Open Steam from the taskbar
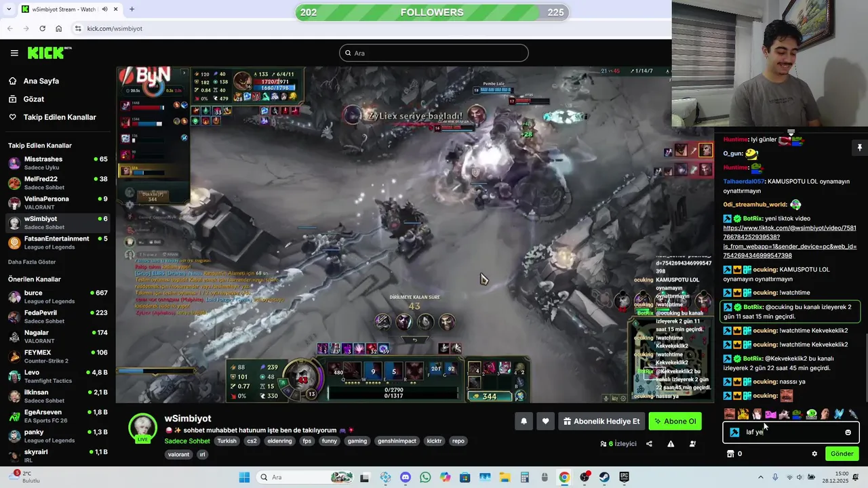This screenshot has height=488, width=868. click(x=604, y=477)
